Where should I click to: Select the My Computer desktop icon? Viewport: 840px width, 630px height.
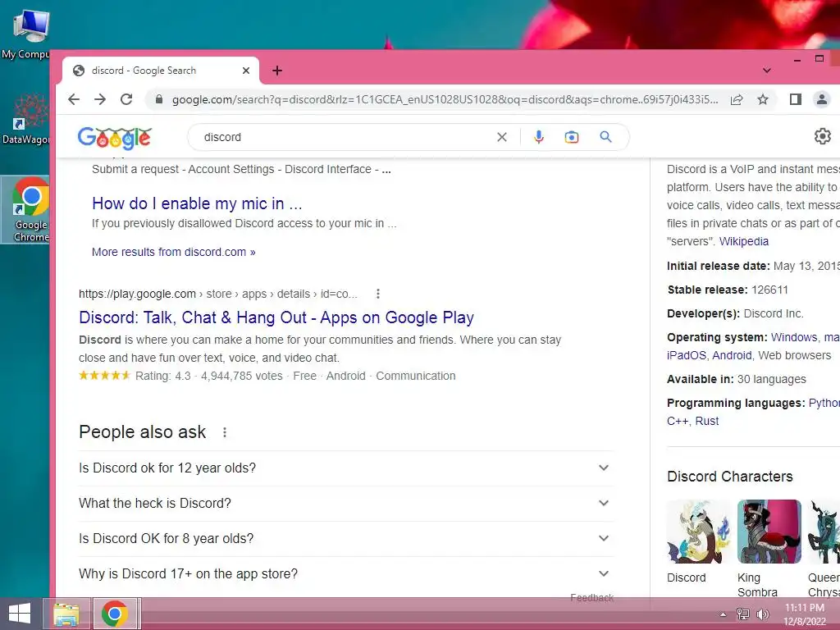[25, 34]
